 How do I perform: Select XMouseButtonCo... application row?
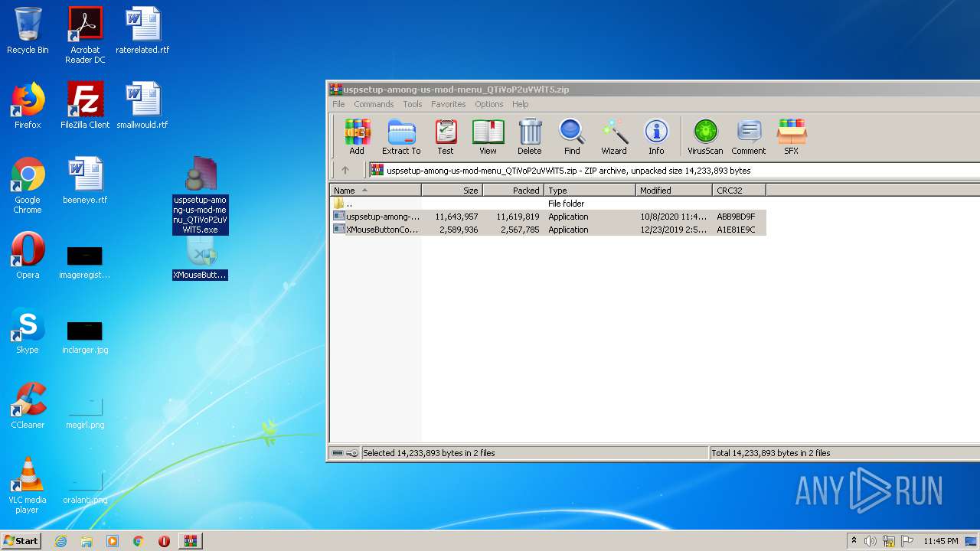click(x=548, y=230)
